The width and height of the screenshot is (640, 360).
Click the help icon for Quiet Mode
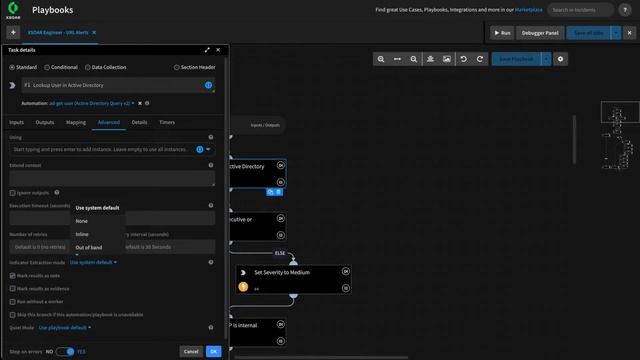[x=211, y=327]
